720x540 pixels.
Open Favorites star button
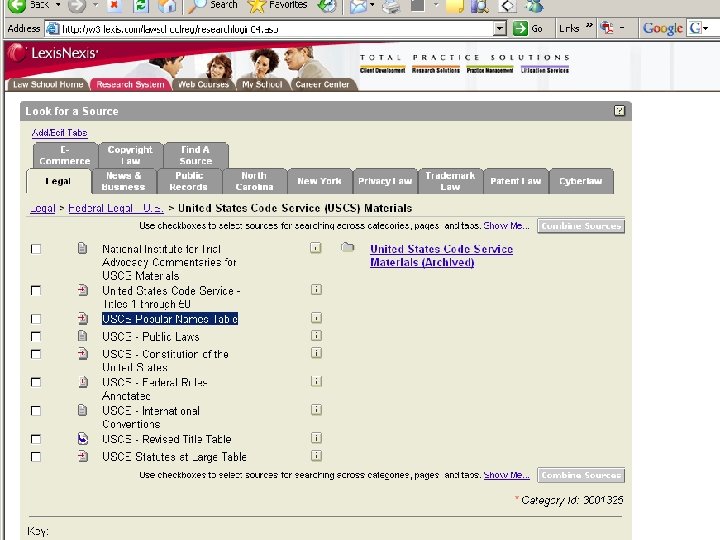point(277,6)
